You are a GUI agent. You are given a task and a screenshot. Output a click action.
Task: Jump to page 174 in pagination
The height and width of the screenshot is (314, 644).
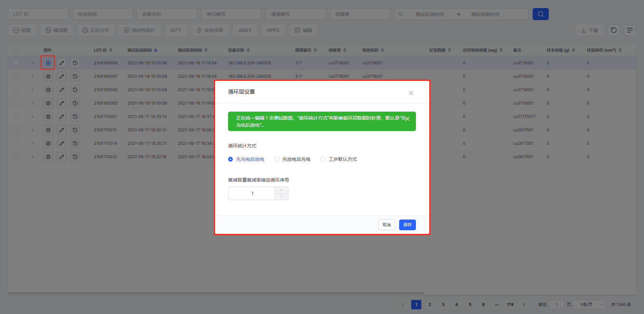pos(510,305)
